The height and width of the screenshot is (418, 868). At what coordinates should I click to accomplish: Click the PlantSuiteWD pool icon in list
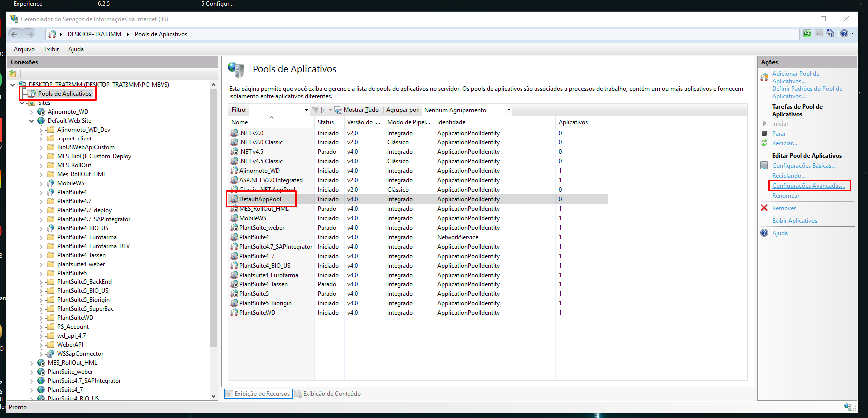tap(234, 312)
